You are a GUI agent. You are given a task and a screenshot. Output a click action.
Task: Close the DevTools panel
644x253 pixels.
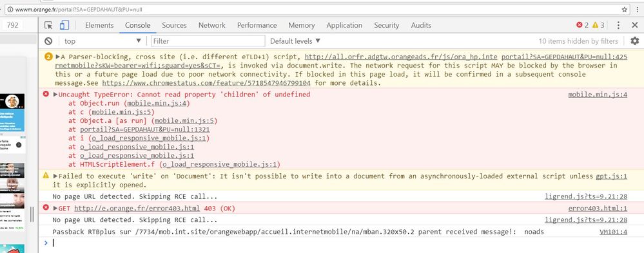[x=634, y=25]
